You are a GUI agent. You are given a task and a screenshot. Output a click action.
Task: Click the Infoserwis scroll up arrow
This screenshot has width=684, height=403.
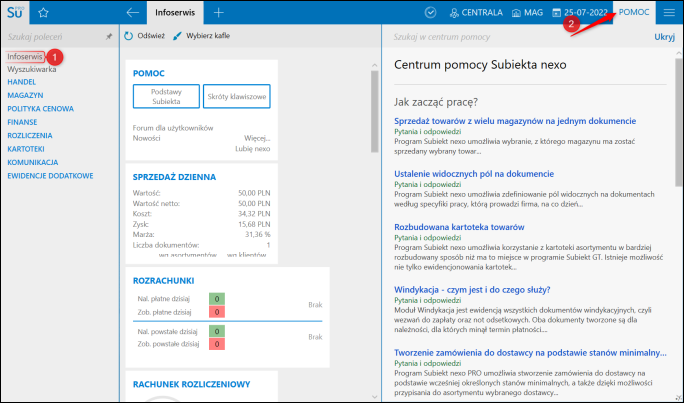click(x=374, y=65)
